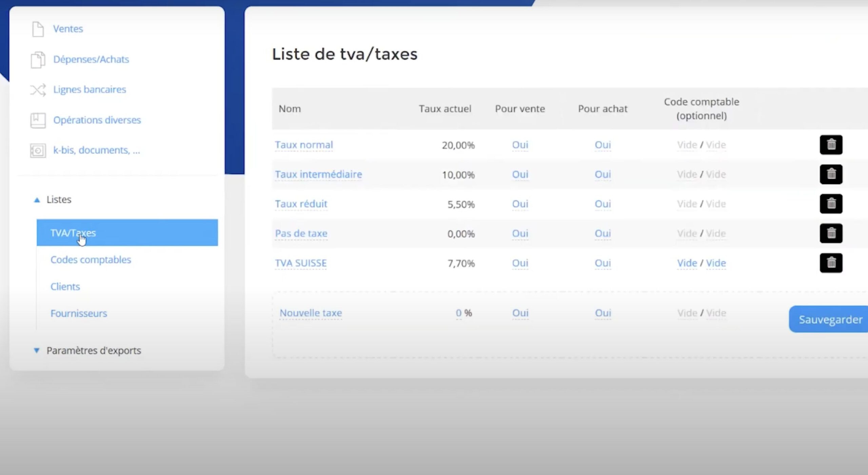The image size is (868, 475).
Task: Click the 20,00% rate value
Action: (458, 145)
